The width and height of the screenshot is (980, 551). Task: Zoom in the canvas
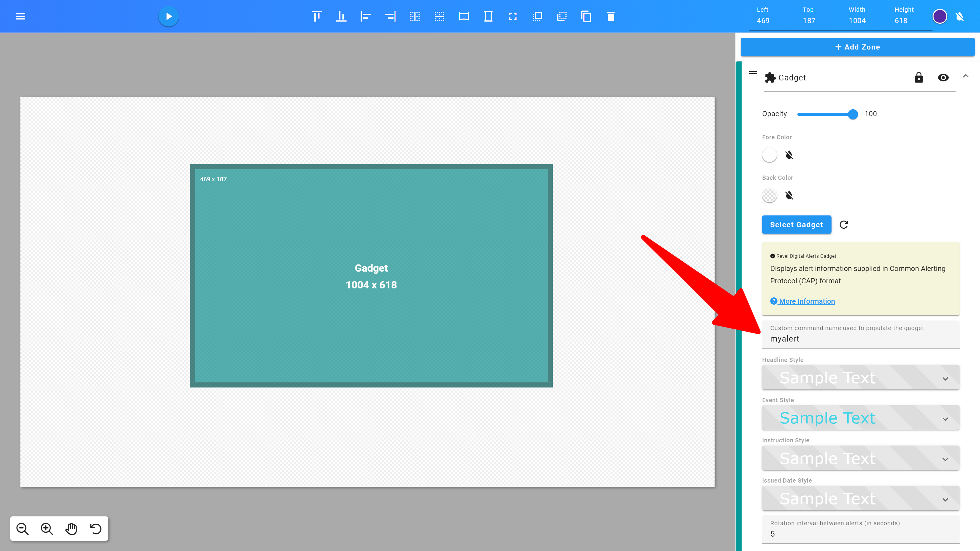pos(47,528)
